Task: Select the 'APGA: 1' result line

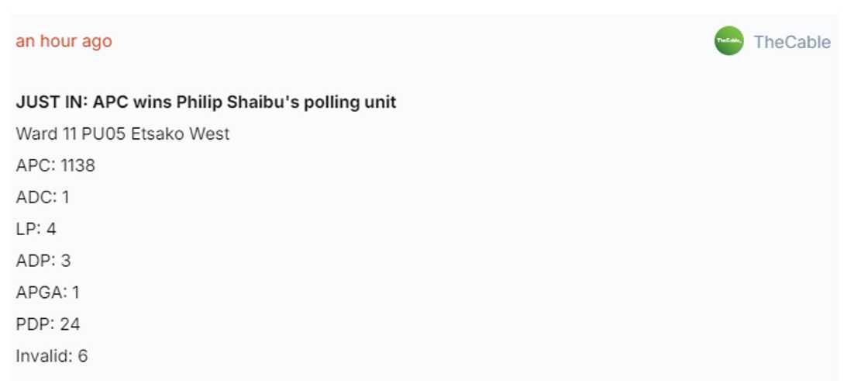Action: tap(48, 293)
